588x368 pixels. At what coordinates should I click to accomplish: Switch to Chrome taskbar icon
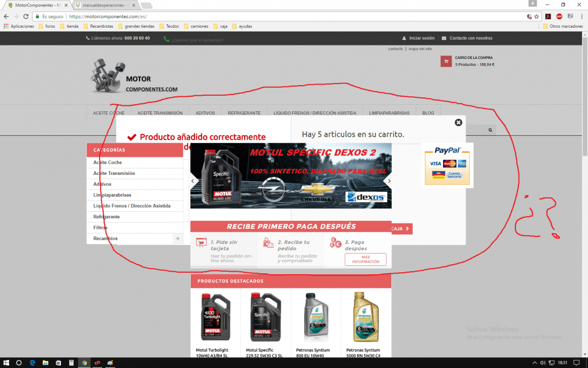tap(84, 363)
